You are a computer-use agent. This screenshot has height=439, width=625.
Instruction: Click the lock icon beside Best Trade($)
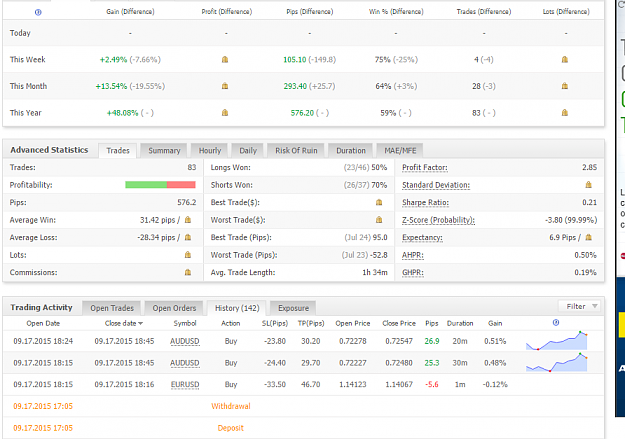click(x=379, y=202)
